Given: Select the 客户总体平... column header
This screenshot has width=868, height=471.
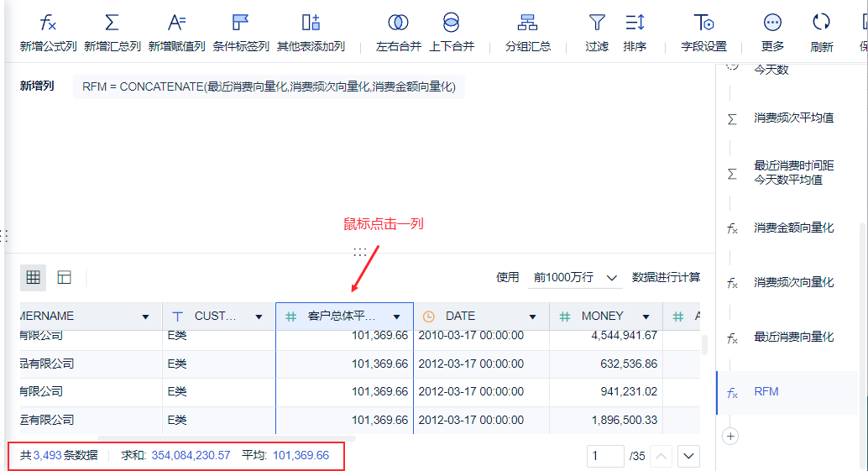Looking at the screenshot, I should 344,316.
